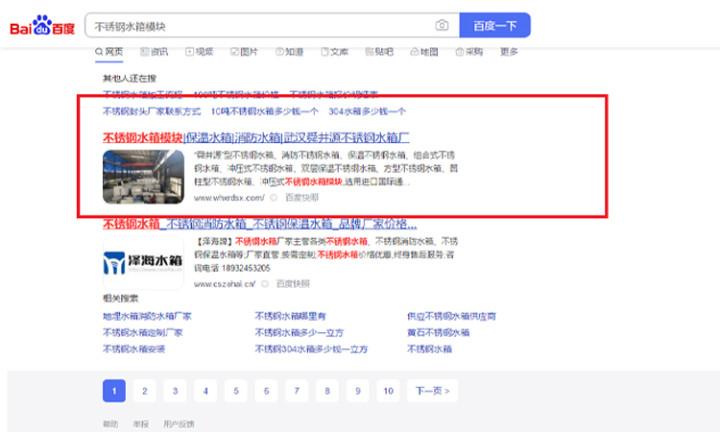
Task: Go to results page 9
Action: (358, 391)
